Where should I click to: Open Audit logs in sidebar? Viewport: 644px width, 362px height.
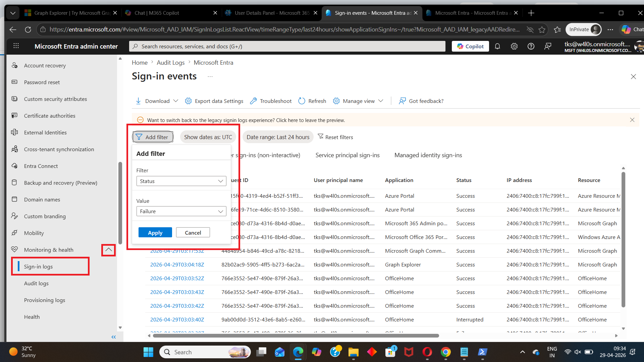[x=36, y=283]
